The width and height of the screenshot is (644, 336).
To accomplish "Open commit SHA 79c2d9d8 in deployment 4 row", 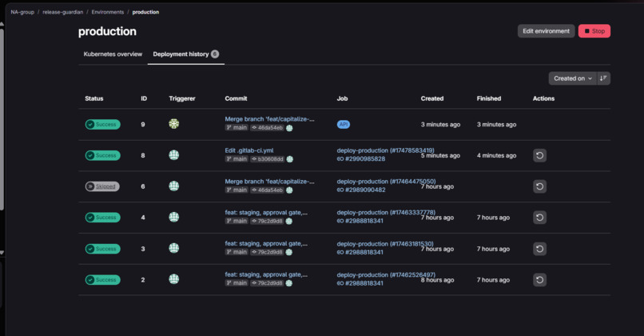I will (x=268, y=222).
